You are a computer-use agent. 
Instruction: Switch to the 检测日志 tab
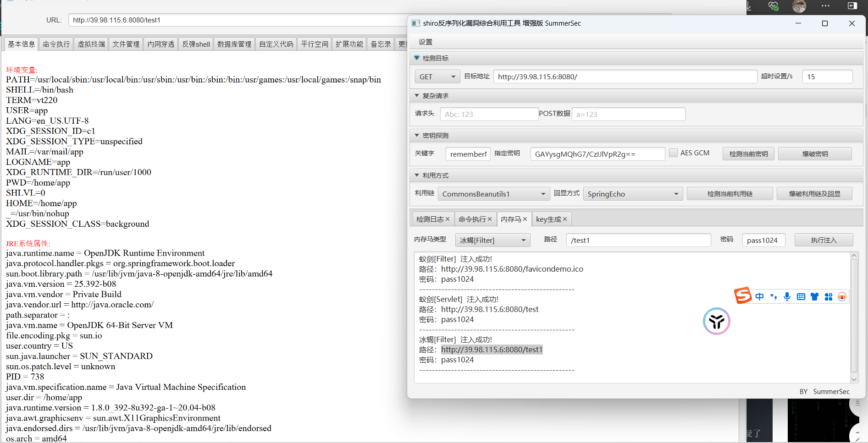coord(430,219)
